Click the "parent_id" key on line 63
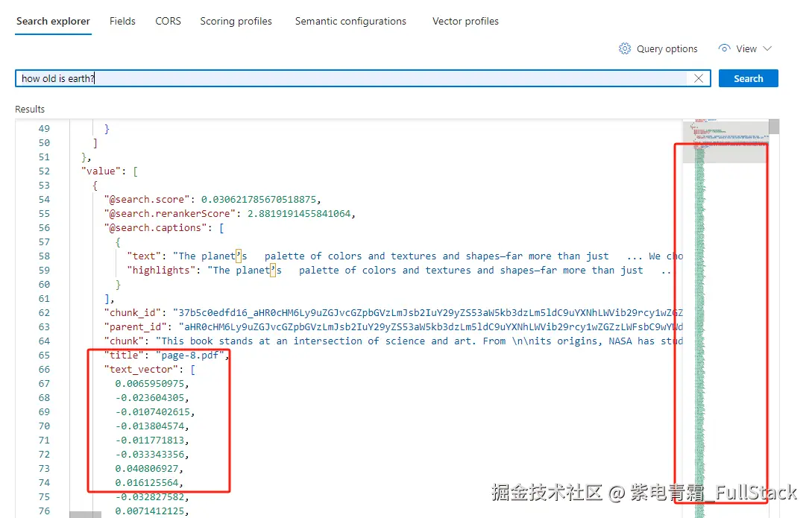 coord(135,327)
